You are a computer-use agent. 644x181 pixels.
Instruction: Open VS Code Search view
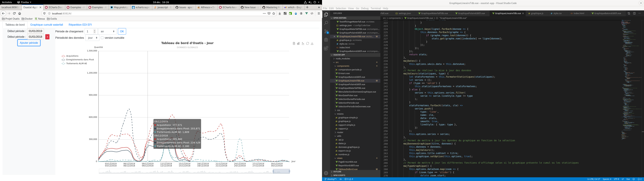[326, 23]
